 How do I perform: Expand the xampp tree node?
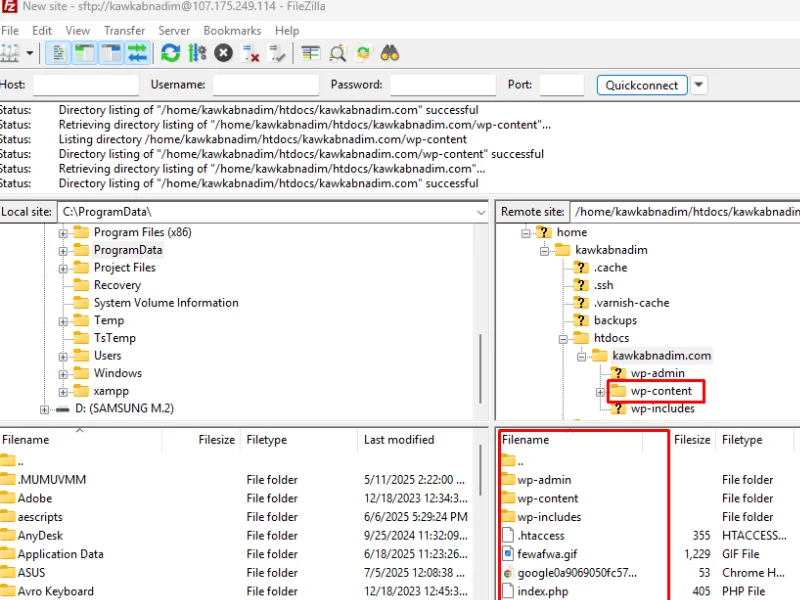63,392
